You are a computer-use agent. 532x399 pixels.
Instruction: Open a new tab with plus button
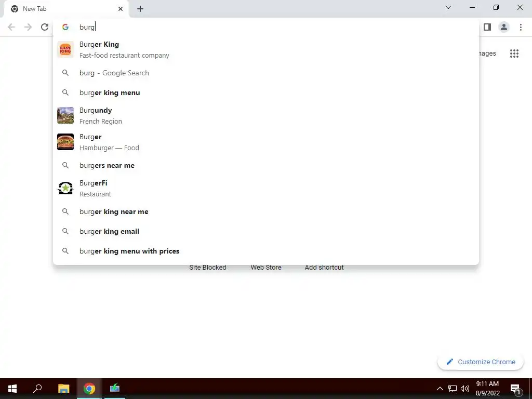click(x=140, y=9)
